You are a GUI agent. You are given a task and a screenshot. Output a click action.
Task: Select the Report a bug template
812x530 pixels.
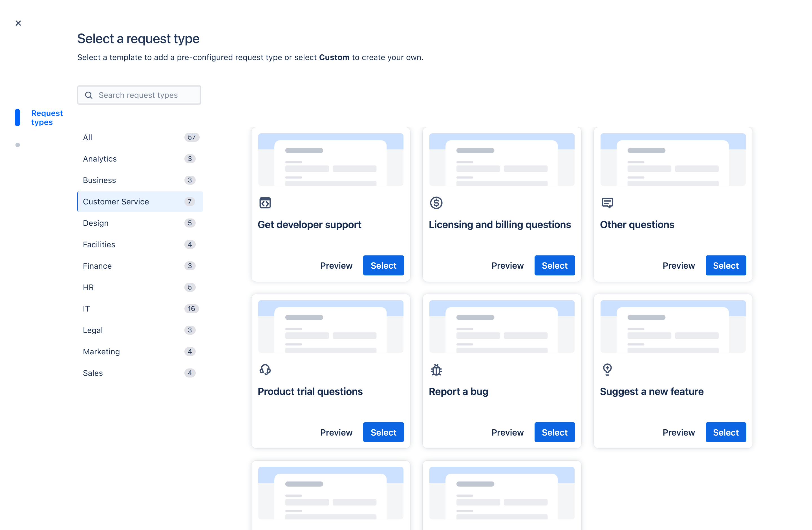(555, 432)
